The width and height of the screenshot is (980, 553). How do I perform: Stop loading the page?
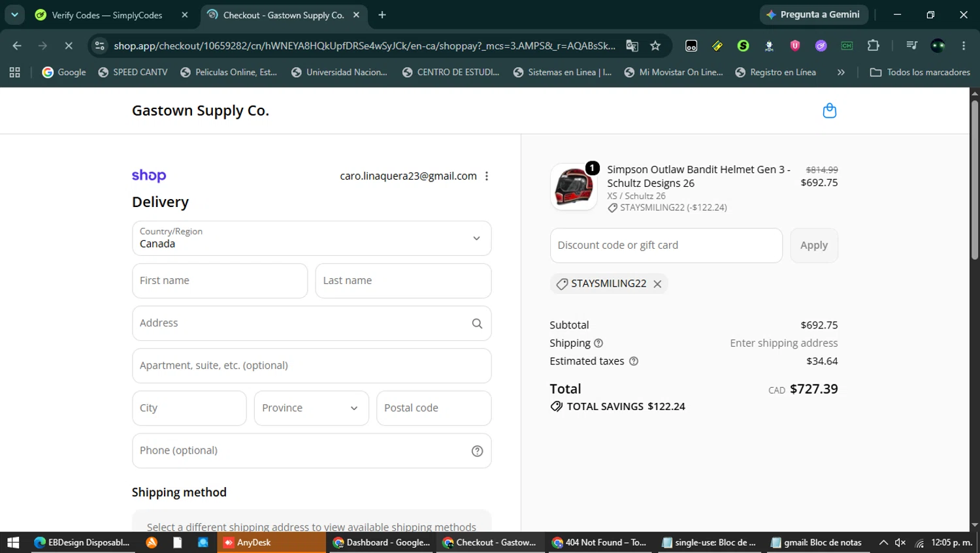(69, 46)
